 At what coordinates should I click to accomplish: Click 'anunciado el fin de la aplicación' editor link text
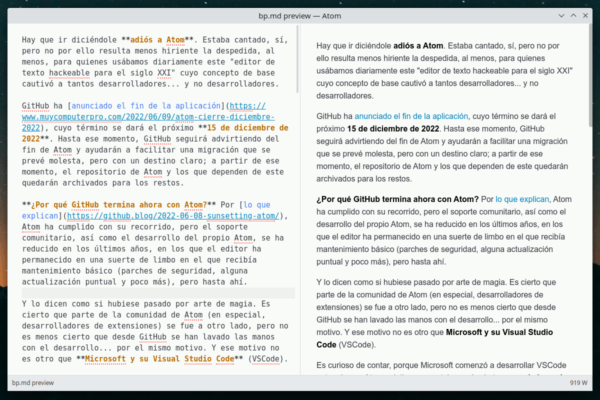click(x=146, y=106)
